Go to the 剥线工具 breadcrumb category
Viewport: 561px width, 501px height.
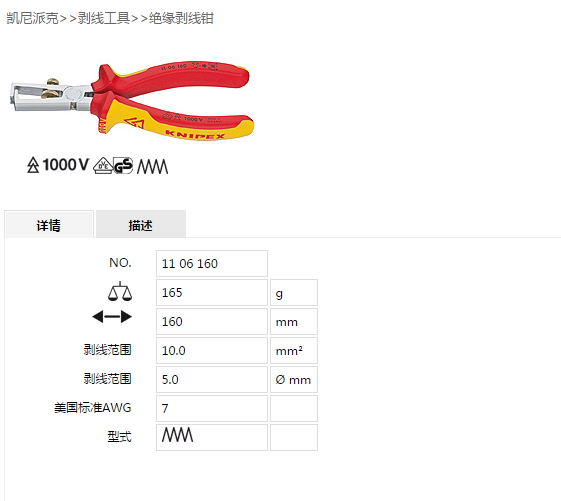pyautogui.click(x=104, y=18)
